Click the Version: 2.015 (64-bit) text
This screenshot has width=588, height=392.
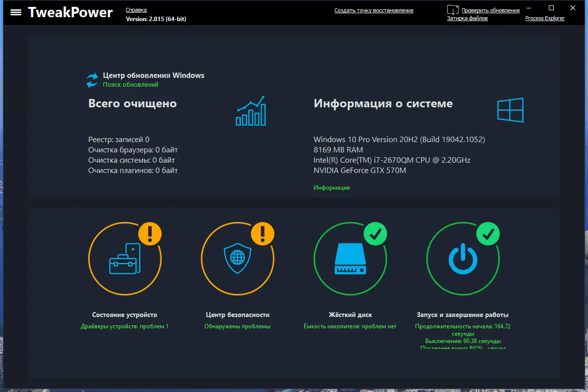[156, 19]
